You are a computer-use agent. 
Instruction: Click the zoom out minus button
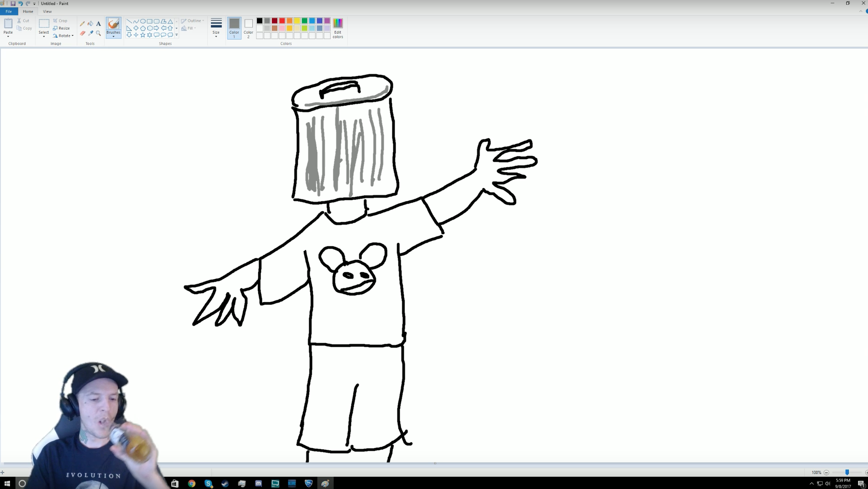click(827, 472)
